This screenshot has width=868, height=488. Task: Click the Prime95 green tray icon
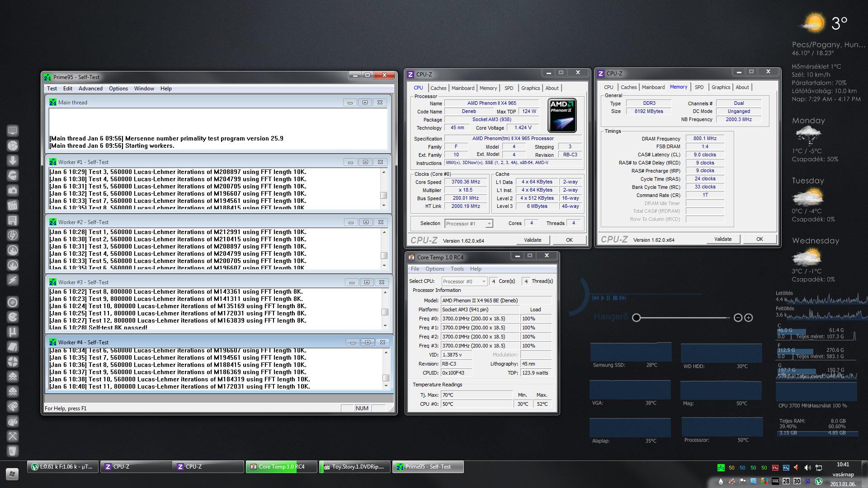pyautogui.click(x=721, y=468)
